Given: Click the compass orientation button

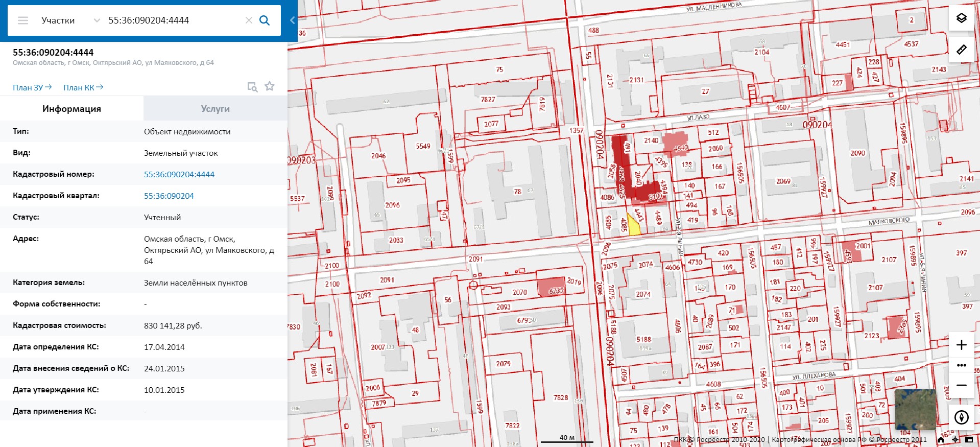Looking at the screenshot, I should point(961,417).
